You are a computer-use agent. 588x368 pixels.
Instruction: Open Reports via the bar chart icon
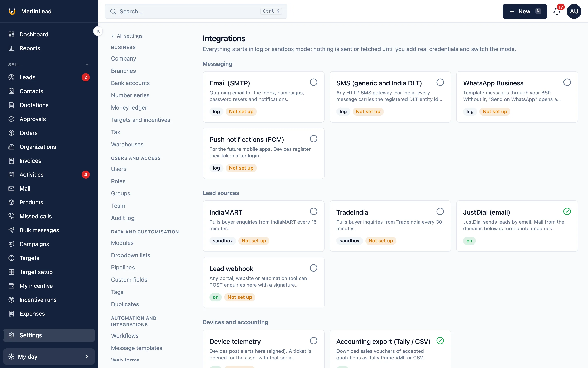coord(11,48)
